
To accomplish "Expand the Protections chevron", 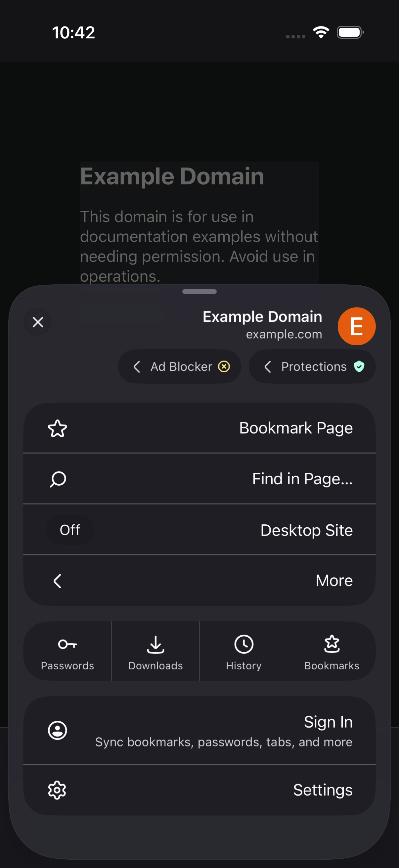I will [x=268, y=366].
